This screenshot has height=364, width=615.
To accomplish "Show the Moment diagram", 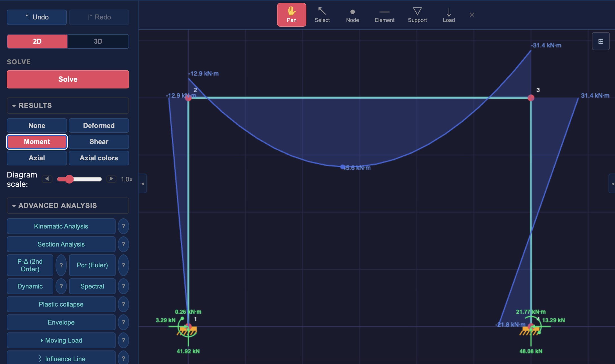I will (37, 142).
